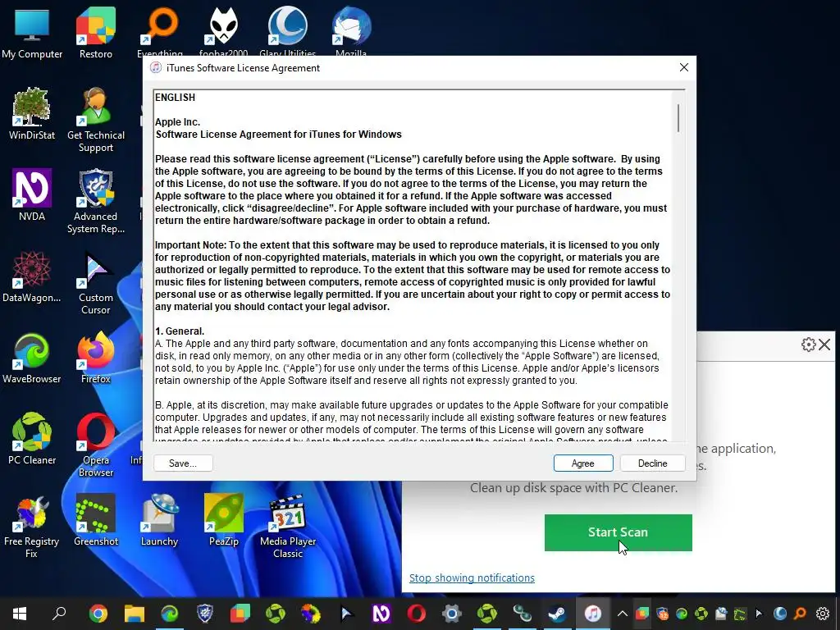Open the My Computer desktop icon
Image resolution: width=840 pixels, height=630 pixels.
coord(32,33)
